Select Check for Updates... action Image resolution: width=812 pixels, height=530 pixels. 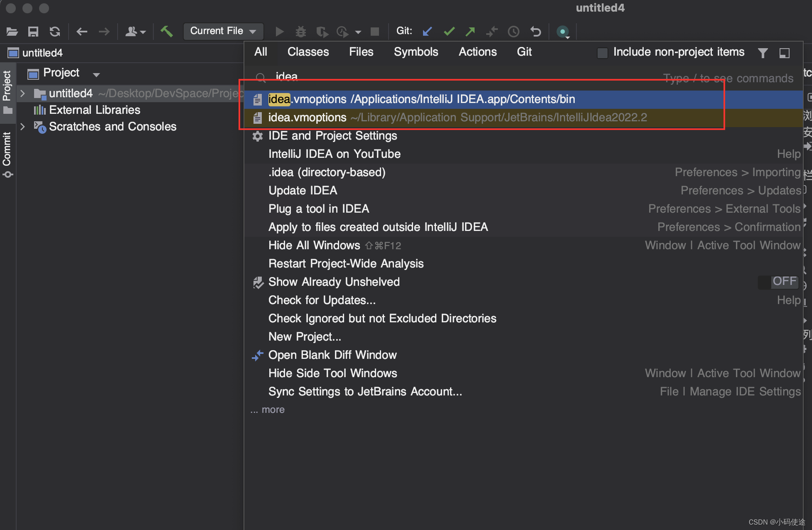click(523, 300)
